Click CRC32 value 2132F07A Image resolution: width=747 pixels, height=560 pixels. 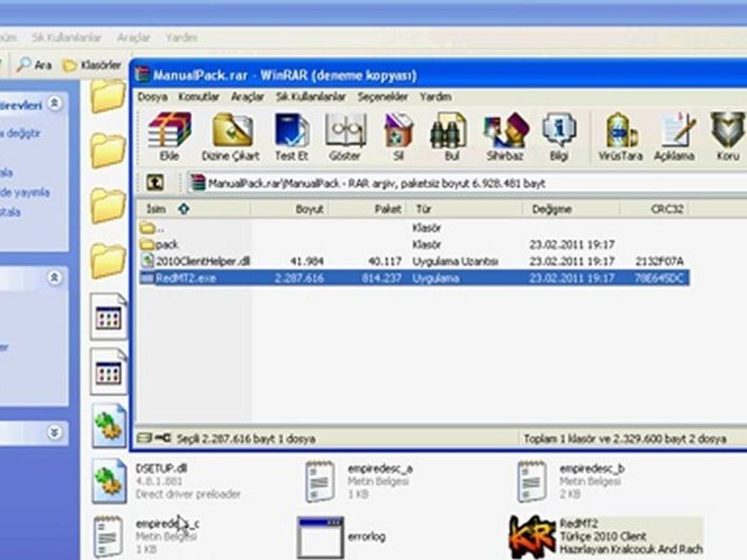(659, 261)
